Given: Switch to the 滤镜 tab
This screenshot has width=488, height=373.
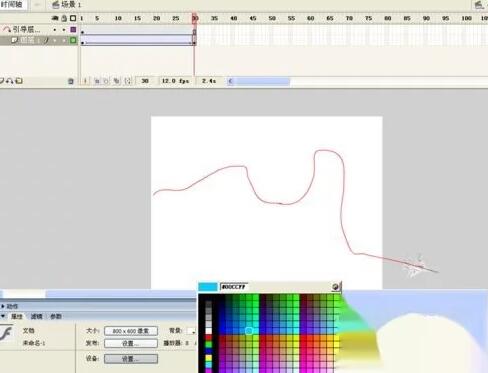Looking at the screenshot, I should (36, 316).
